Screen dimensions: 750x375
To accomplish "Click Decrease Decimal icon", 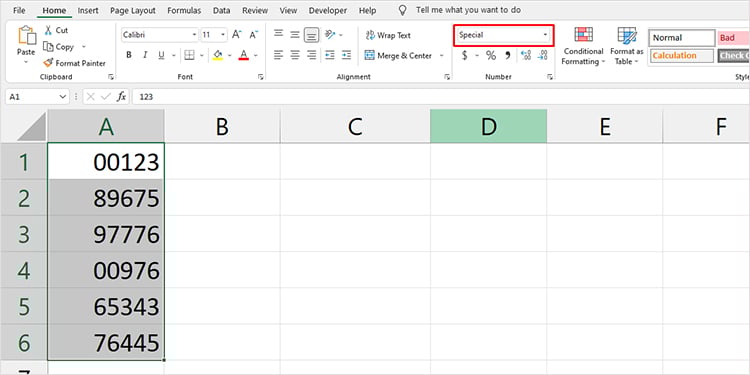I will (542, 55).
